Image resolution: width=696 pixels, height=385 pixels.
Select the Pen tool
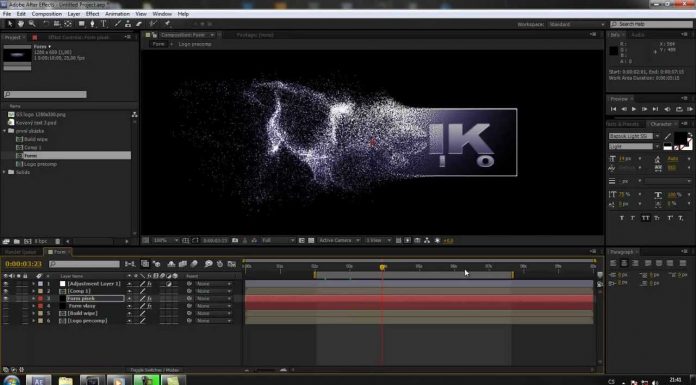click(x=92, y=24)
